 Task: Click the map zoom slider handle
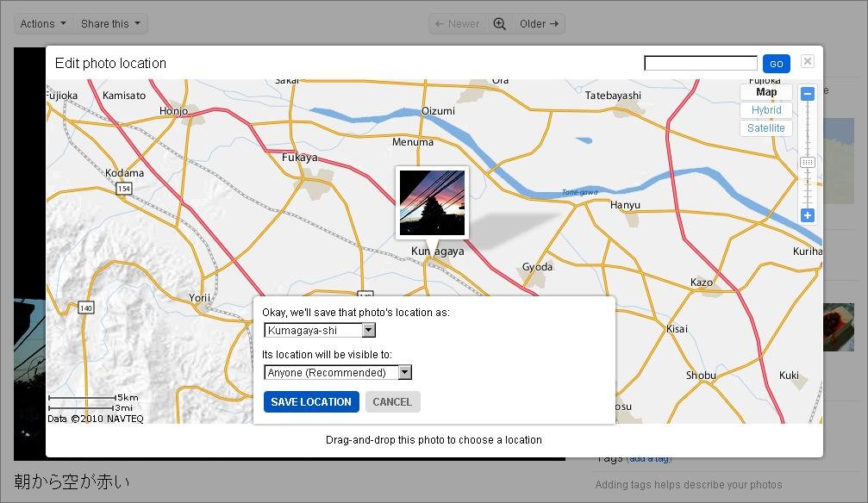(x=808, y=162)
